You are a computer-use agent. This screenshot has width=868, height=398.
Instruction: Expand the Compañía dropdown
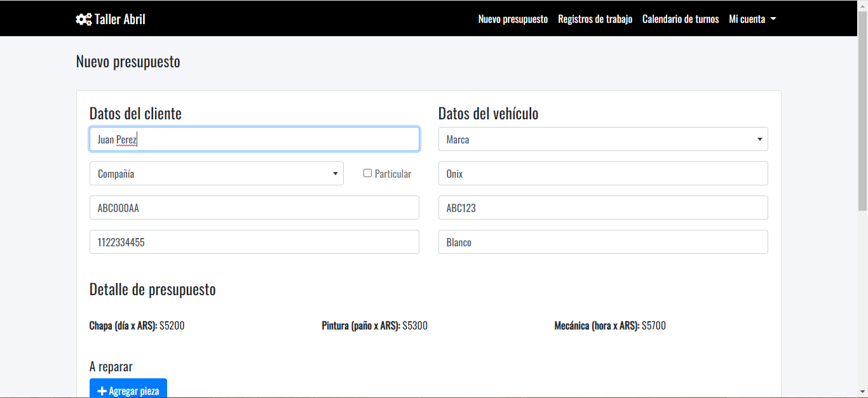pyautogui.click(x=216, y=173)
